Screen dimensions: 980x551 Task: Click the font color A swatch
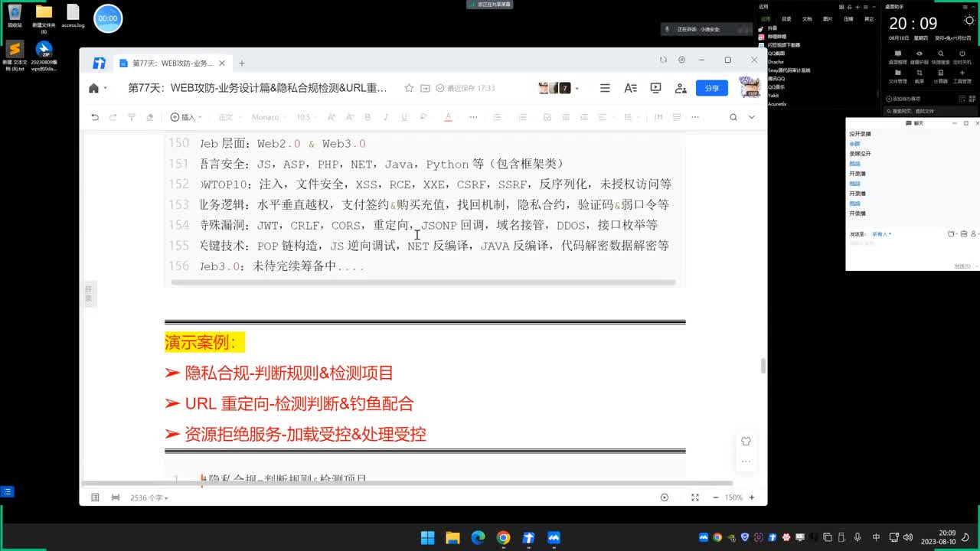click(x=448, y=117)
